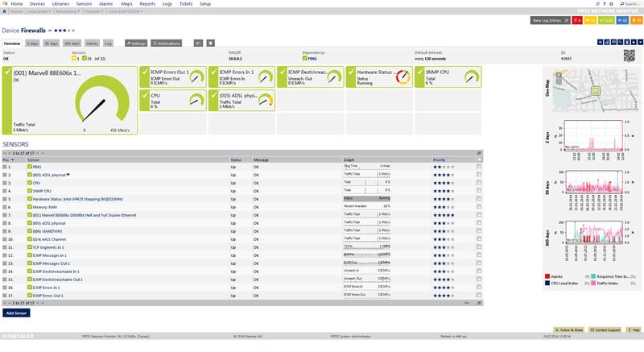The image size is (644, 352).
Task: Set priority stars for PING row
Action: tap(444, 168)
